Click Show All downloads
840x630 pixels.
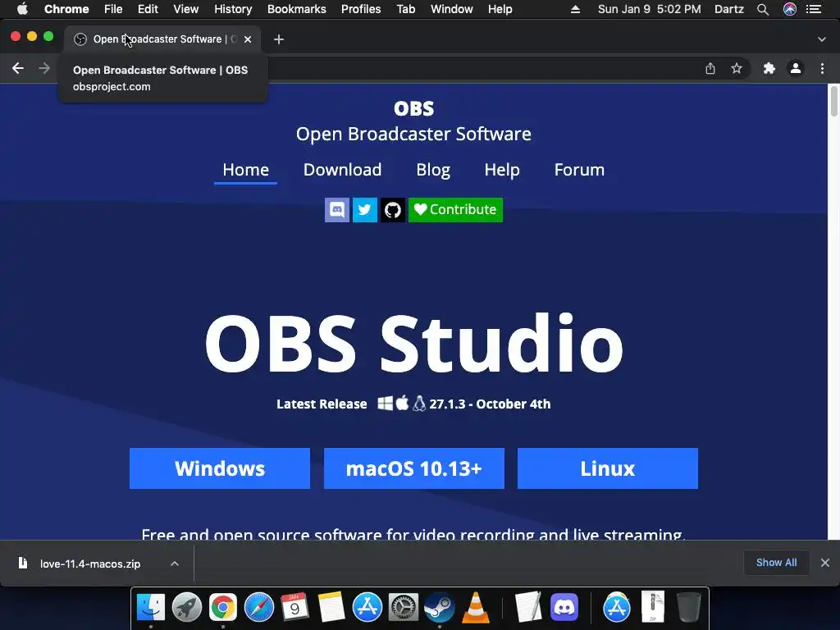coord(776,563)
